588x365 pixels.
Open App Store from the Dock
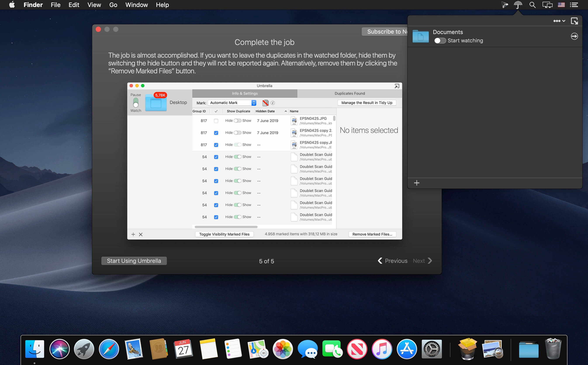[407, 349]
